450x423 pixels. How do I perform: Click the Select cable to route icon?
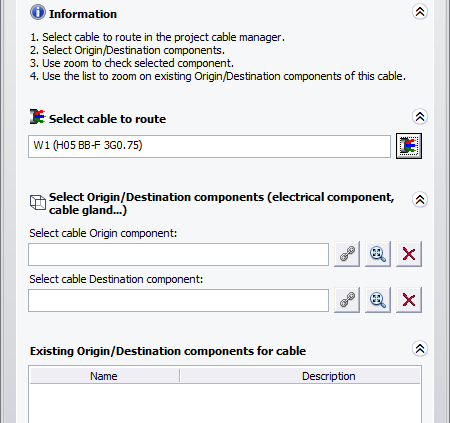(37, 117)
